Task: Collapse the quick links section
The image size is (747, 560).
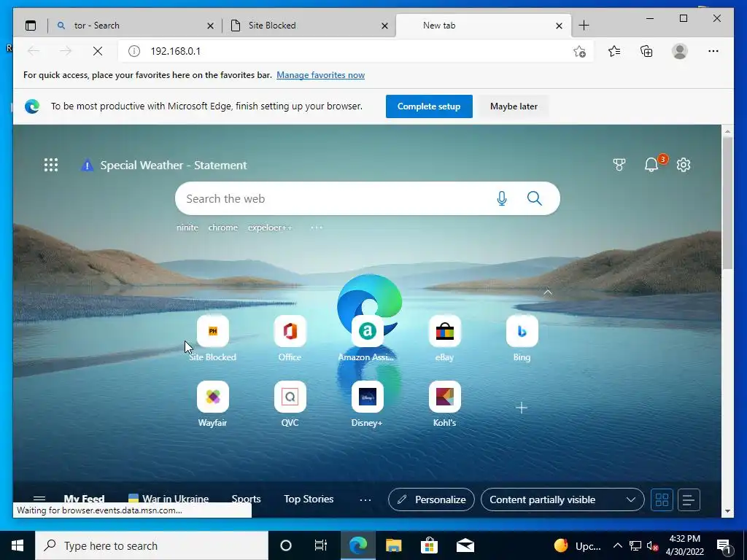Action: pos(547,292)
